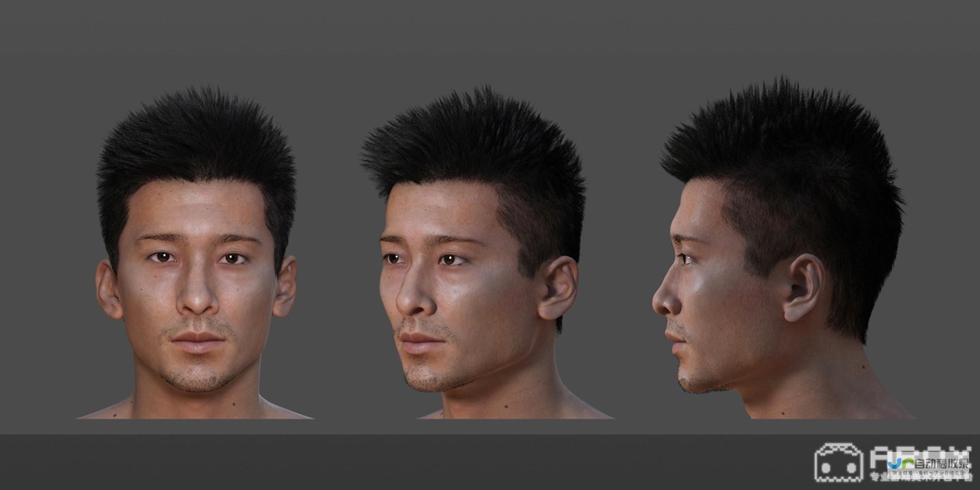
Task: Click the front-view head render
Action: point(196,253)
